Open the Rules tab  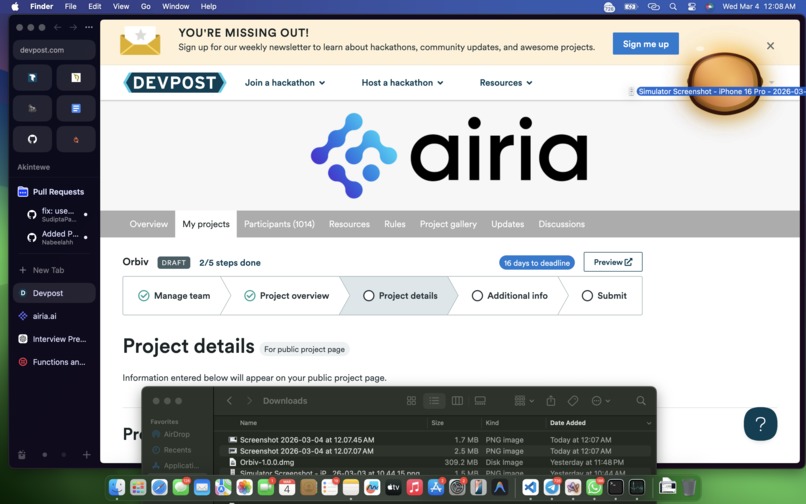tap(395, 224)
